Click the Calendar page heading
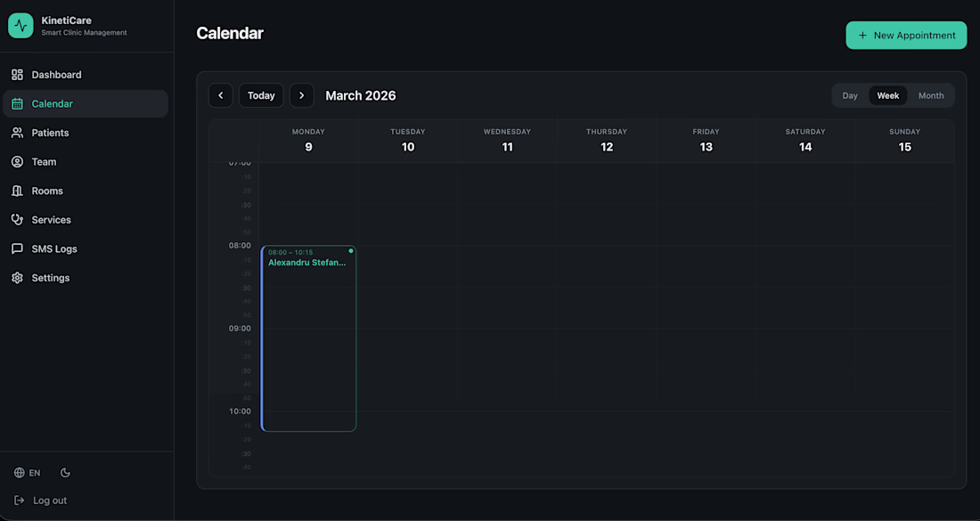 pyautogui.click(x=230, y=33)
